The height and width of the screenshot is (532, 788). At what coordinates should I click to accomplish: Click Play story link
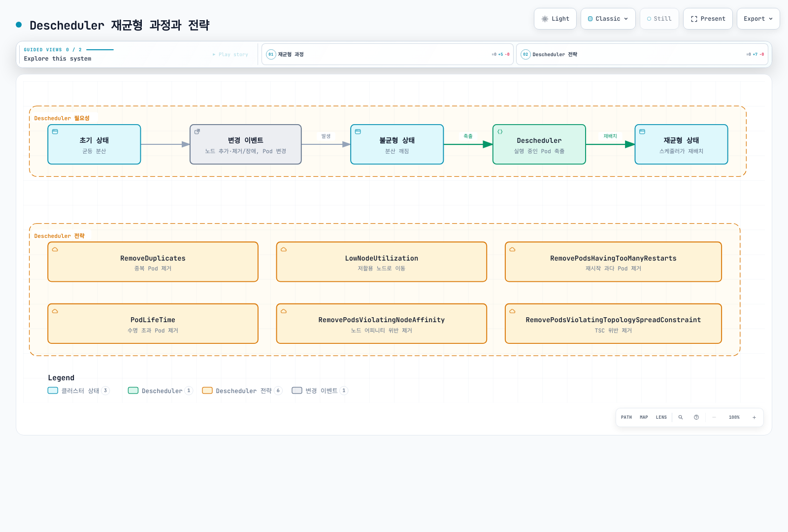(230, 55)
